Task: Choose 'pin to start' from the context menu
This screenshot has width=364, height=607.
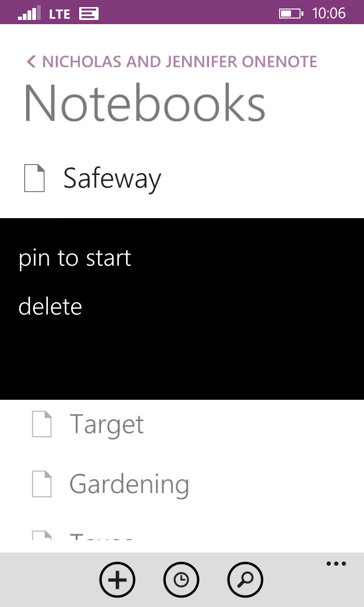Action: (x=75, y=258)
